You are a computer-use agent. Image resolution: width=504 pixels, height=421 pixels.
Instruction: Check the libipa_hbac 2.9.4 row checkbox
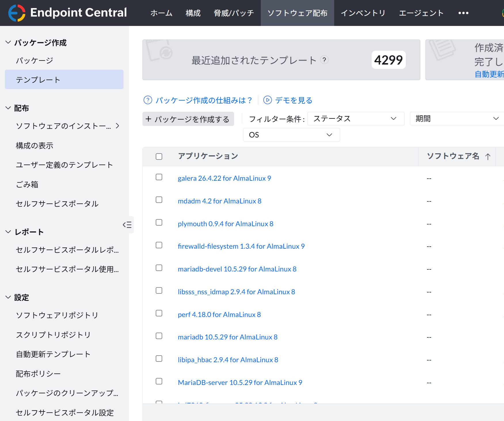coord(159,358)
